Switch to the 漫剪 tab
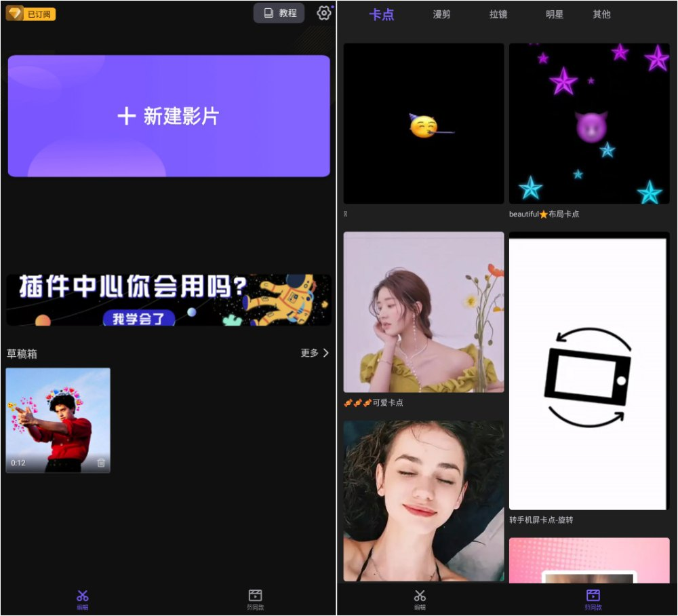The height and width of the screenshot is (616, 678). [x=441, y=14]
